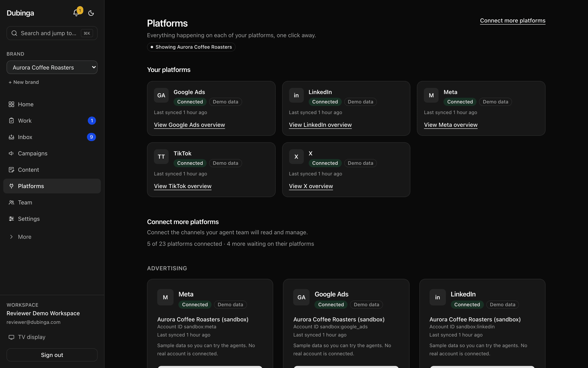Open View Google Ads overview

(189, 125)
